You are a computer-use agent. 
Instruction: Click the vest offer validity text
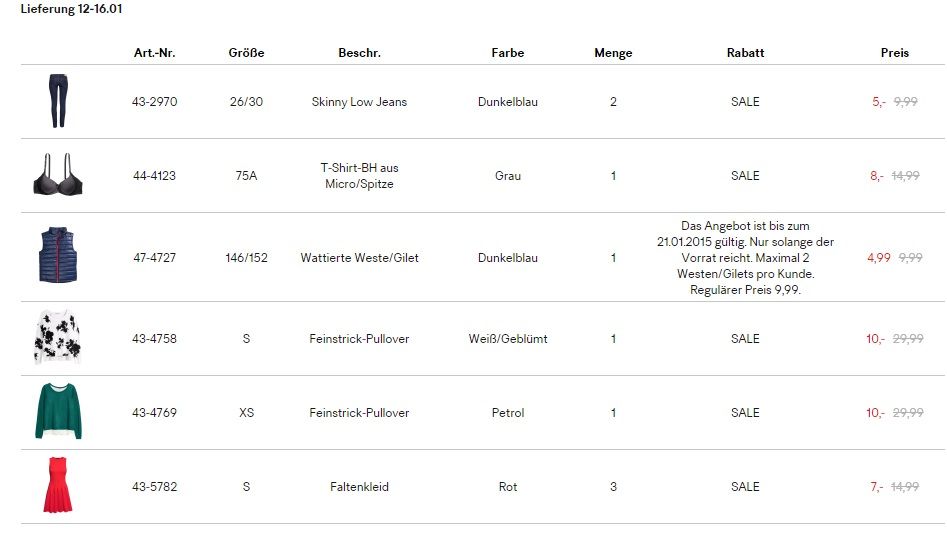tap(745, 258)
